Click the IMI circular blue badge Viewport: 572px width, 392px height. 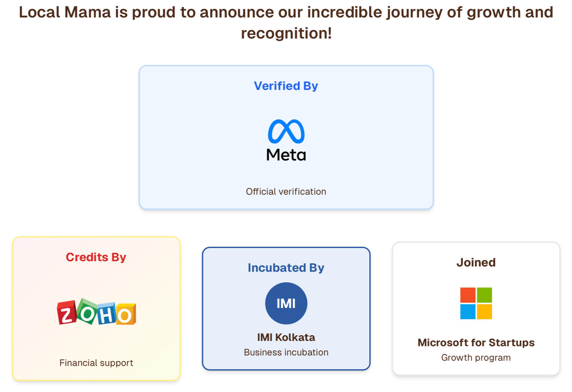pyautogui.click(x=286, y=303)
